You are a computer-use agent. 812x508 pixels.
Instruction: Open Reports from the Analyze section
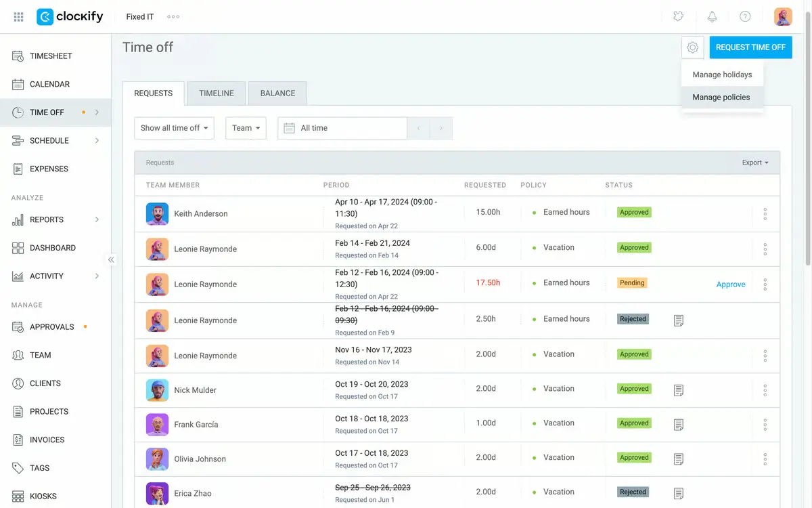[x=47, y=219]
